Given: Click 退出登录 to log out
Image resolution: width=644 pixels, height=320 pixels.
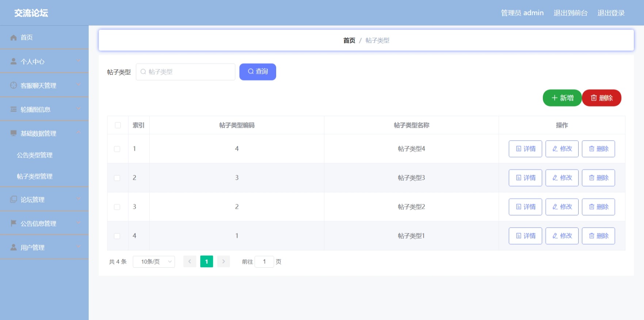Looking at the screenshot, I should click(x=611, y=13).
